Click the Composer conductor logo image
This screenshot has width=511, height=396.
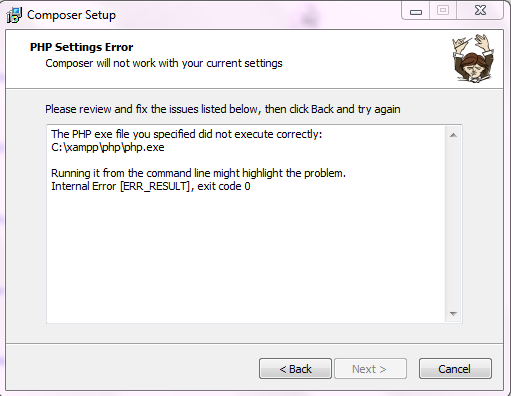[473, 58]
